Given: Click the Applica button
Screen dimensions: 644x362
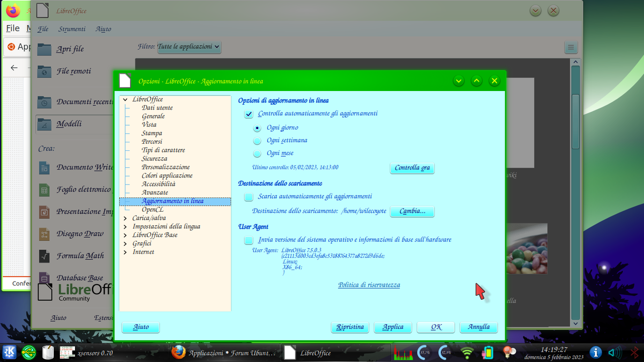Looking at the screenshot, I should point(393,327).
